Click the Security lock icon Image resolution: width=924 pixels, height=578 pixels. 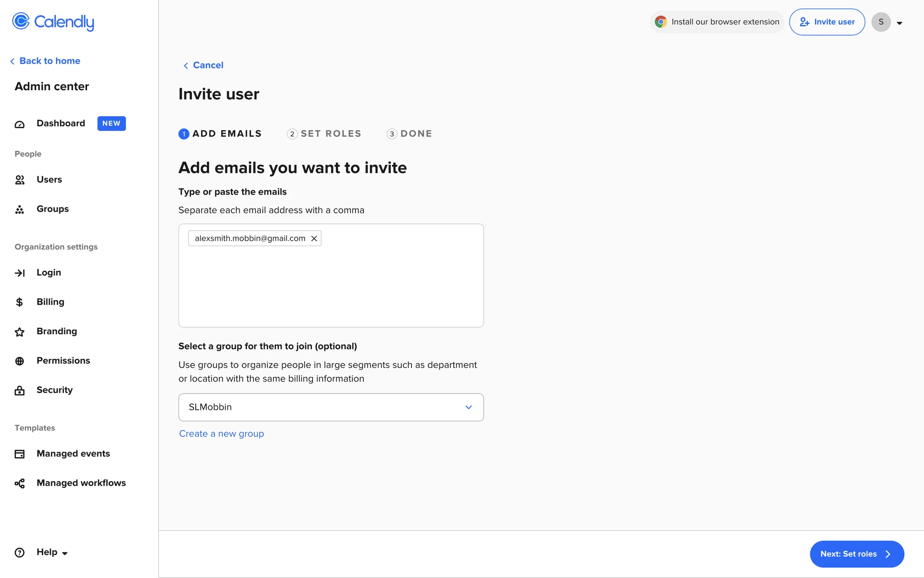(x=20, y=391)
